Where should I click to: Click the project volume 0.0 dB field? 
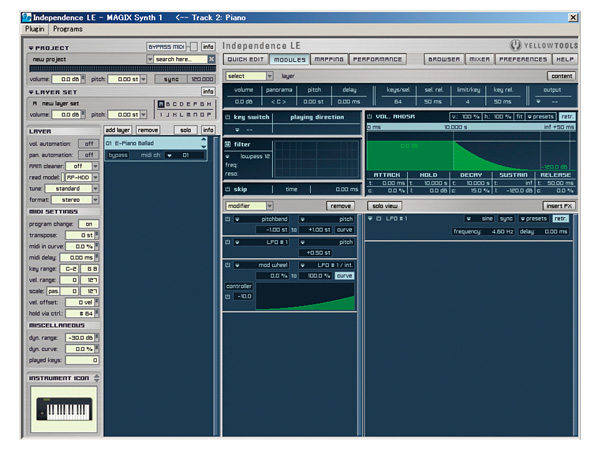click(66, 79)
